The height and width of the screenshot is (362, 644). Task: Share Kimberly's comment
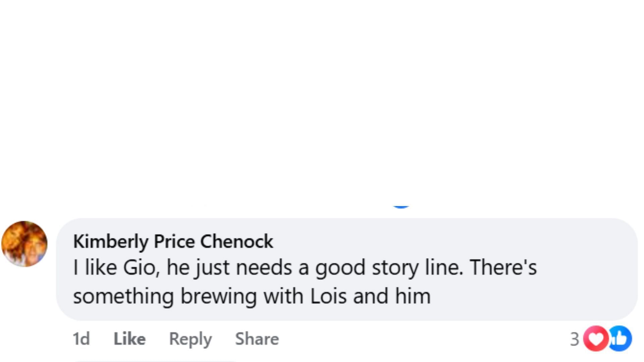257,339
